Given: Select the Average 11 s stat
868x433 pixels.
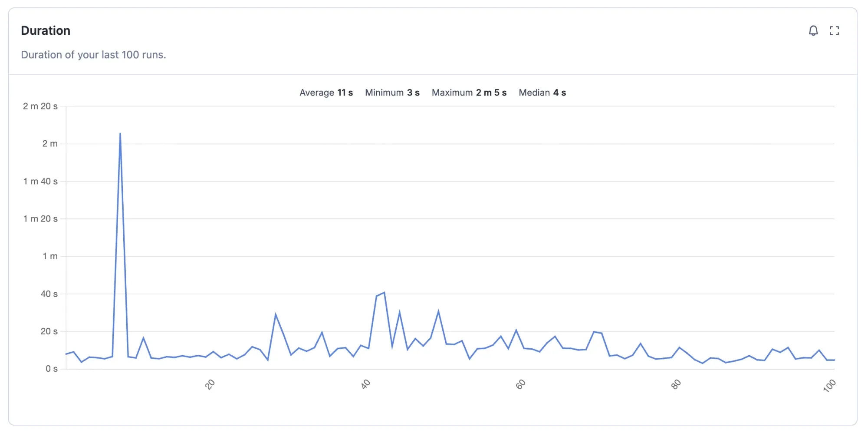Looking at the screenshot, I should [x=326, y=93].
